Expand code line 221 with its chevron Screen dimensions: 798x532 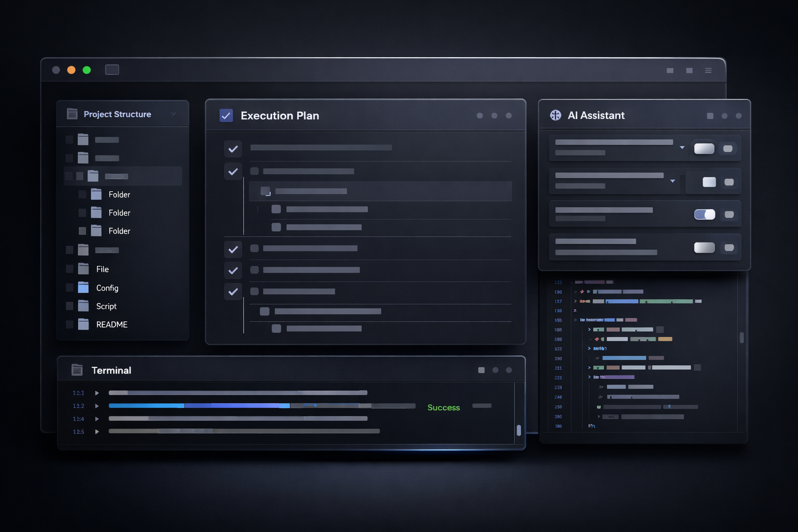coord(589,367)
